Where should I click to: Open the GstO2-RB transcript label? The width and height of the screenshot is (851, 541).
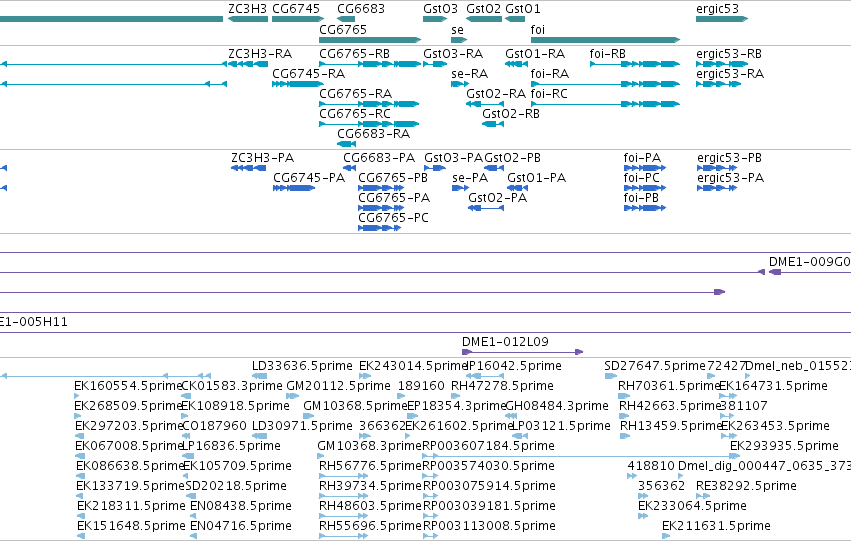tap(511, 114)
